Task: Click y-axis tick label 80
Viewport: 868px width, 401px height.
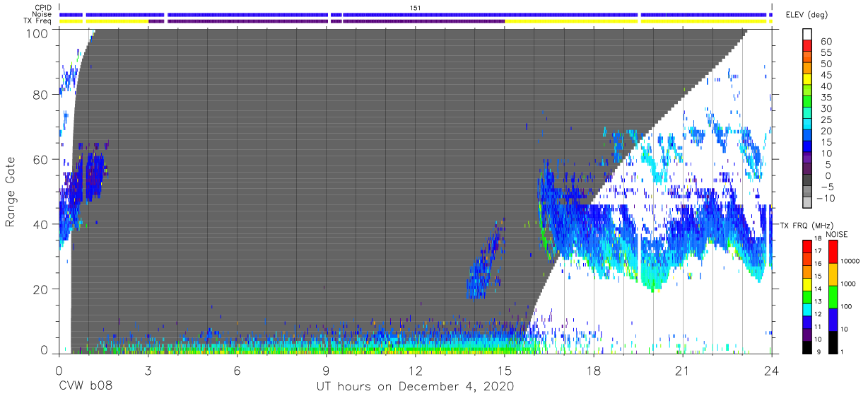Action: (40, 95)
